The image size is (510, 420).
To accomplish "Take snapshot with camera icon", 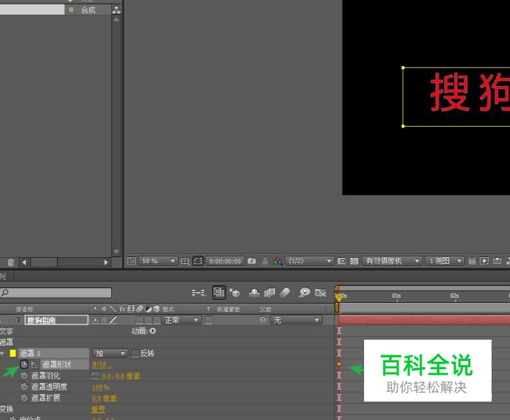I will pyautogui.click(x=252, y=261).
